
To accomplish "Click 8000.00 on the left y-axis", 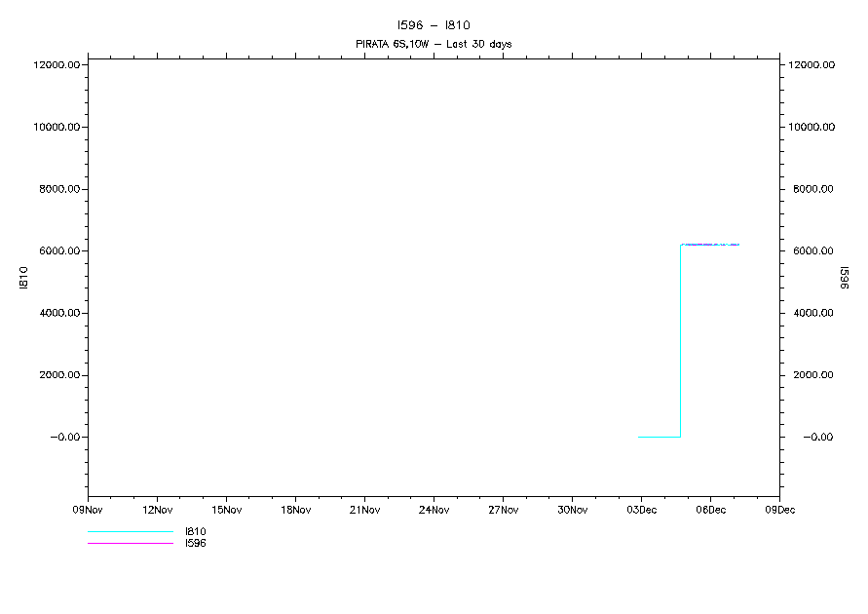I will (x=58, y=189).
